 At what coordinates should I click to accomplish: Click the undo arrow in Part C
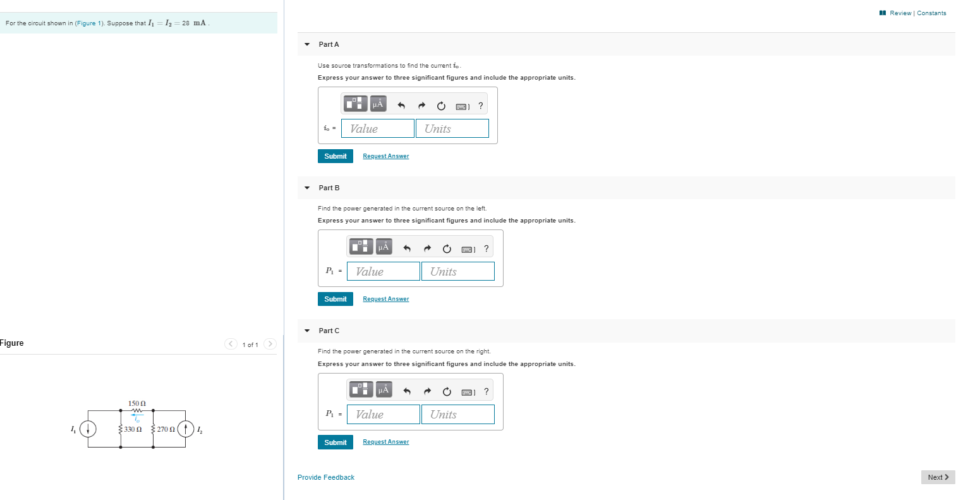pos(407,391)
